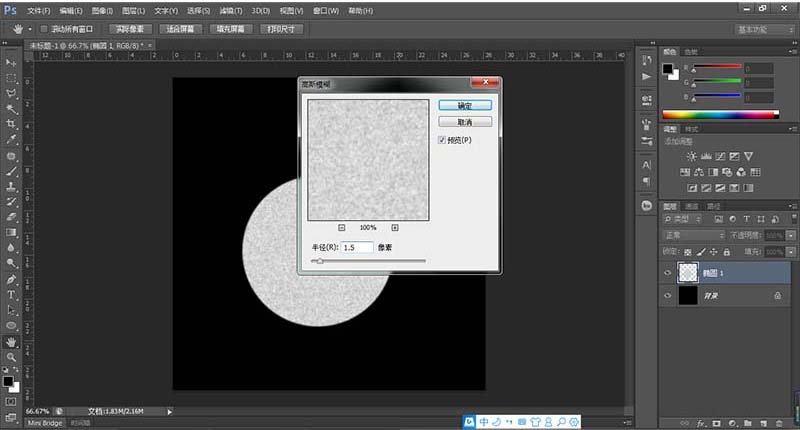Click 确定 to apply Gaussian blur
800x430 pixels.
click(x=464, y=105)
